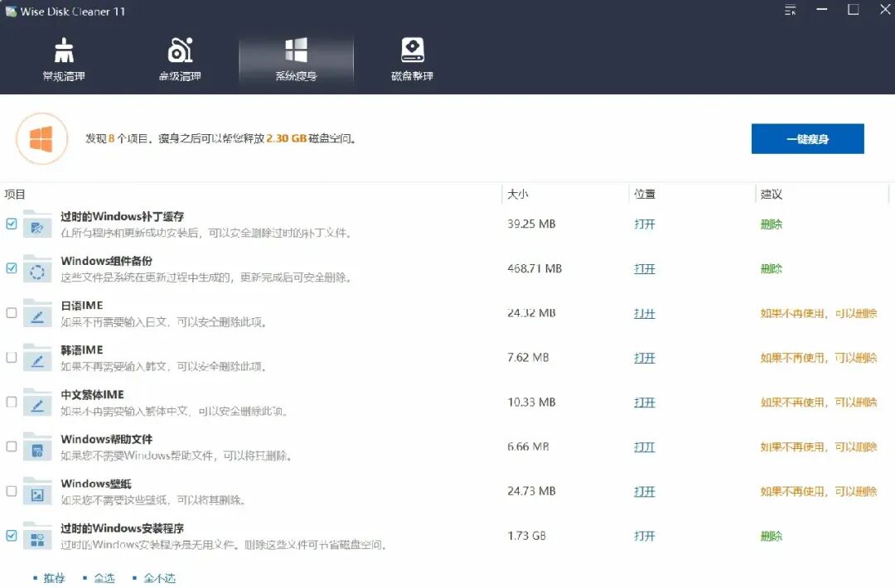Click the 日语IME folder icon
Screen dimensions: 895x588
coord(37,313)
